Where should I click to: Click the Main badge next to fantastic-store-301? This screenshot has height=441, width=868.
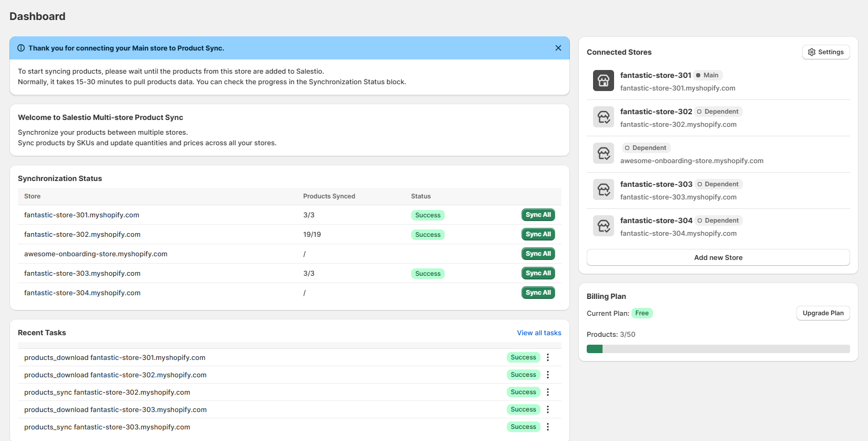(708, 75)
